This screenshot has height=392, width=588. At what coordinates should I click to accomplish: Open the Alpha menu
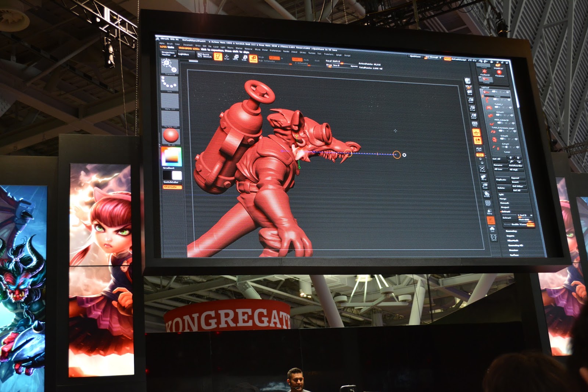click(x=162, y=43)
